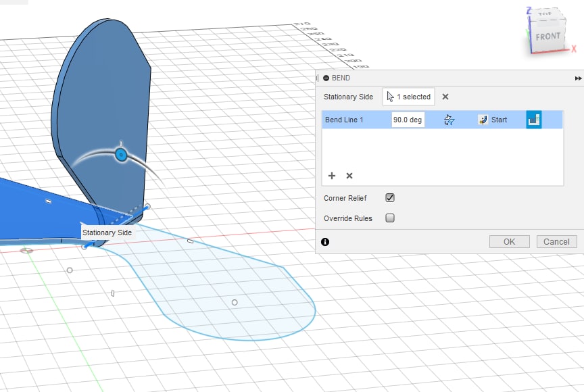Cancel the Bend dialog
The image size is (584, 392).
(x=556, y=241)
